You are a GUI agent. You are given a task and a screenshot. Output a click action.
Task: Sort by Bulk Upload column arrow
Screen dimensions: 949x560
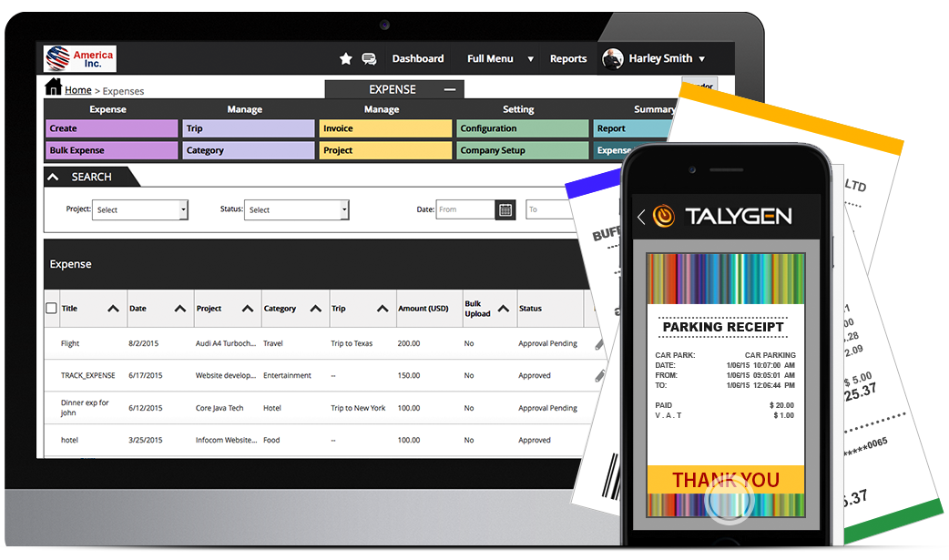click(504, 309)
